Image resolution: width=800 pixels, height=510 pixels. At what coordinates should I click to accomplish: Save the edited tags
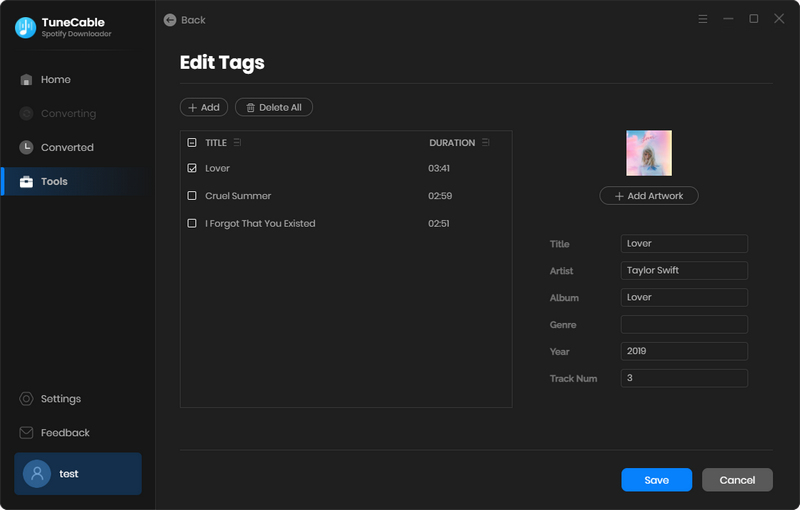pos(657,480)
